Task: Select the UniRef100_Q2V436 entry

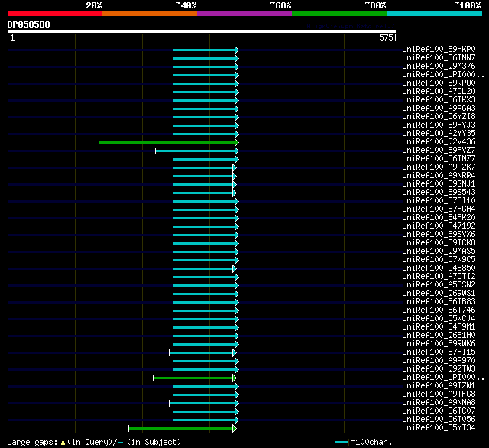Action: pos(439,142)
